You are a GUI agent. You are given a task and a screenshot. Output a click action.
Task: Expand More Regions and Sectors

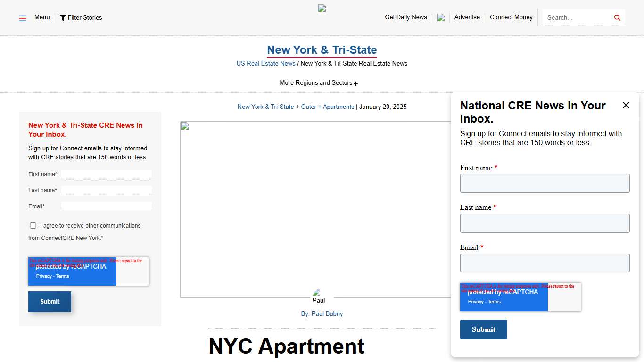pyautogui.click(x=319, y=82)
